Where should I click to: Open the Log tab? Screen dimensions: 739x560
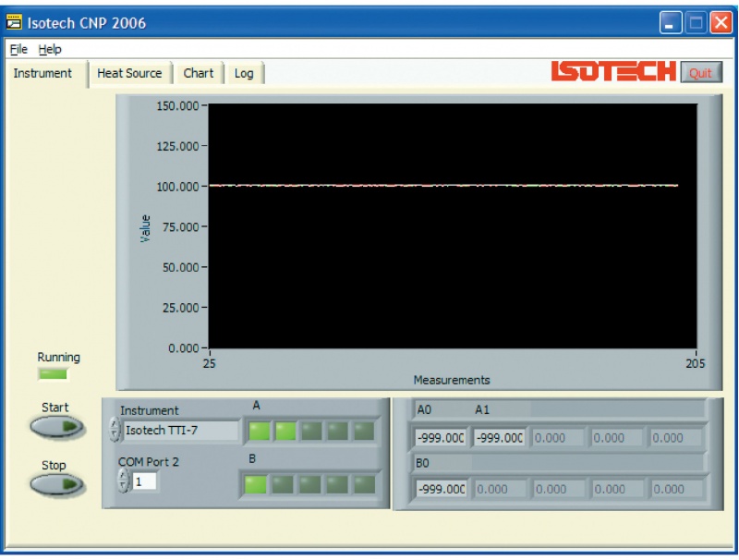click(x=244, y=74)
